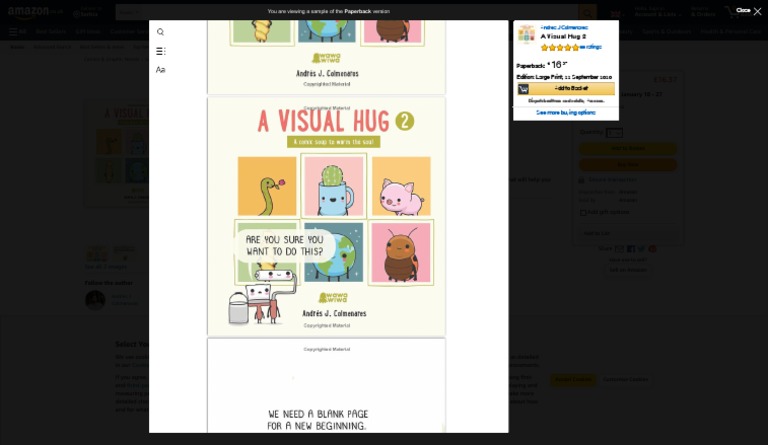Click the 'WE NEED A BLANK PAGE' text
The image size is (768, 445).
pos(318,414)
